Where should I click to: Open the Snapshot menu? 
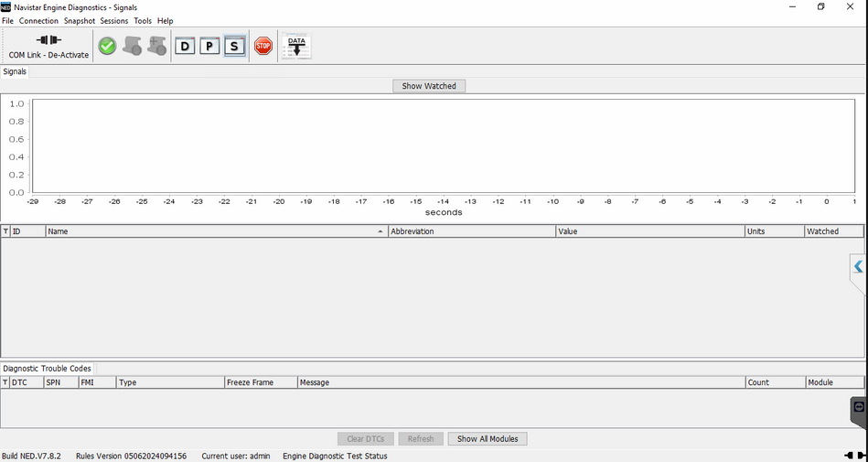[x=80, y=21]
